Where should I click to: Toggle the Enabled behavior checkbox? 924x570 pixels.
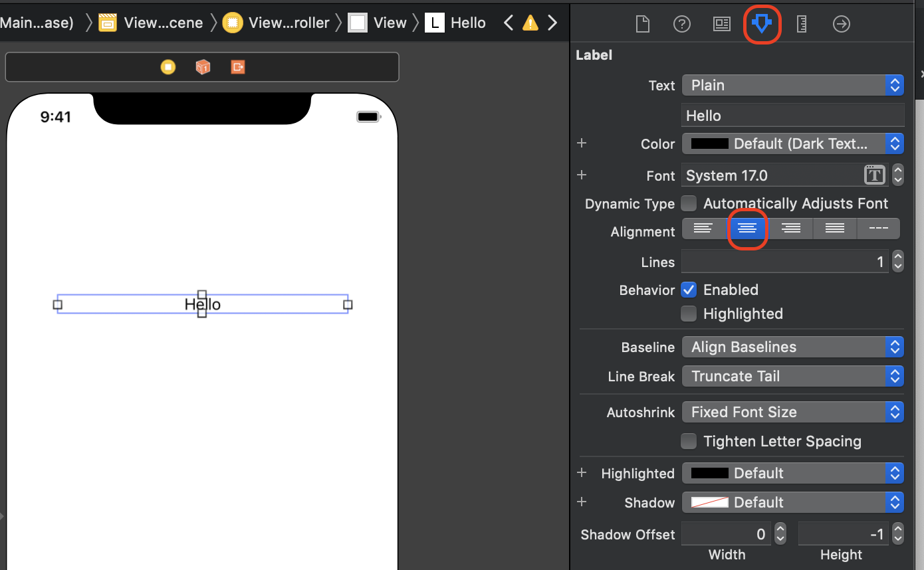click(689, 290)
